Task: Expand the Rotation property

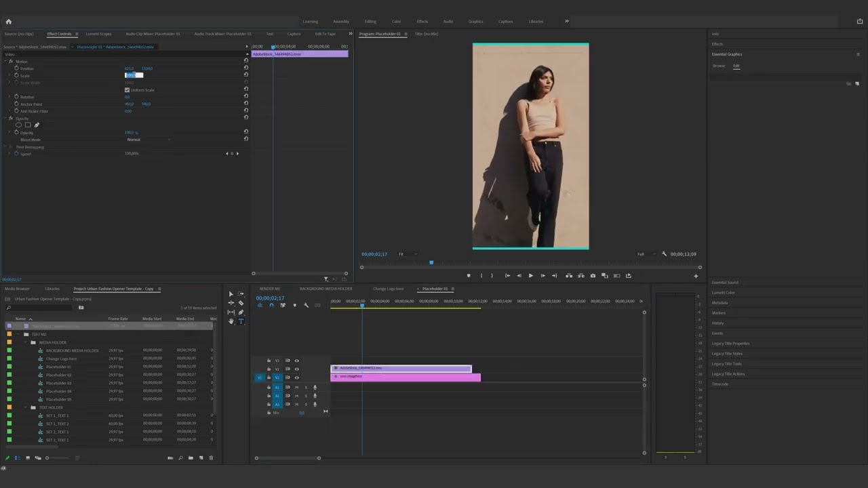Action: (9, 97)
